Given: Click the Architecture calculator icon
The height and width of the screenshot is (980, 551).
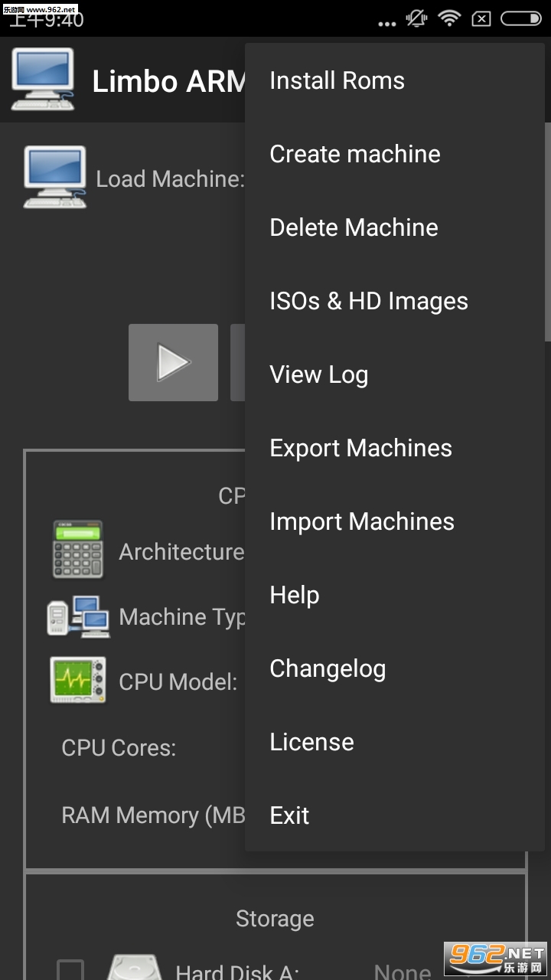Looking at the screenshot, I should click(77, 550).
